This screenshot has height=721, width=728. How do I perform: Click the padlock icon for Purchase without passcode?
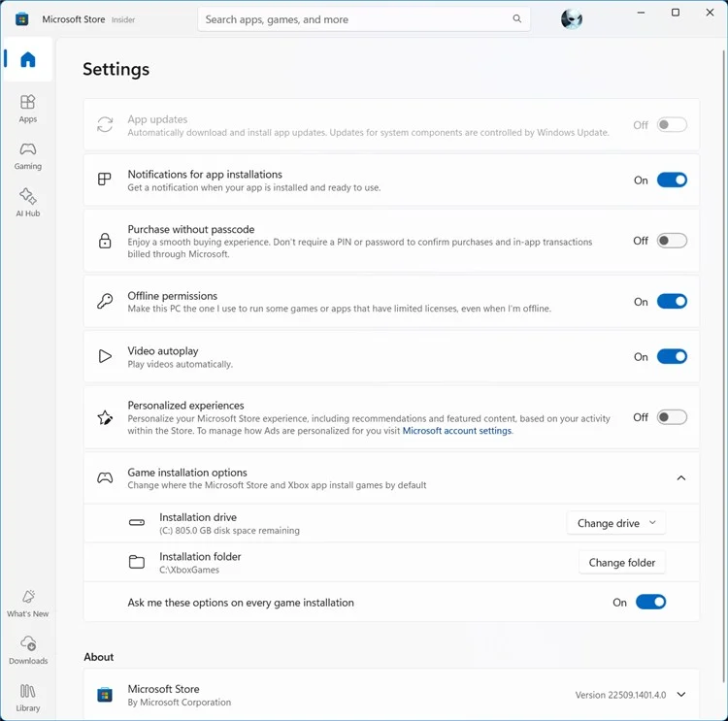[x=105, y=241]
